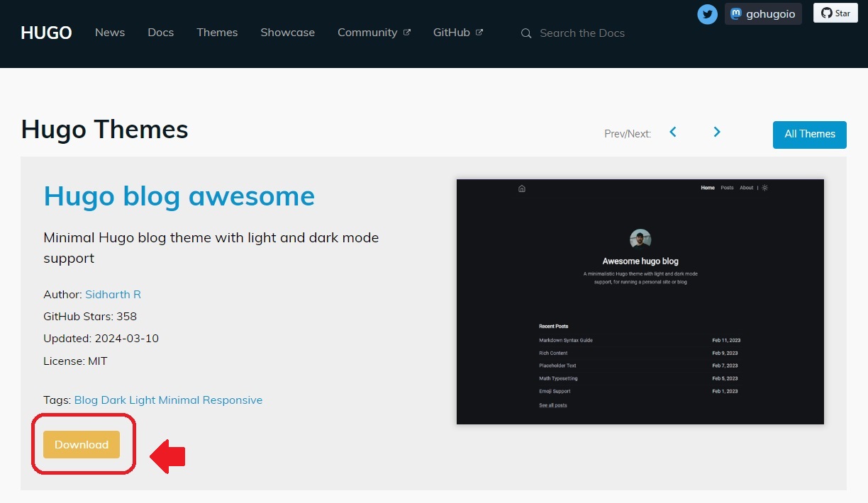The width and height of the screenshot is (868, 503).
Task: Click the License: MIT text
Action: (x=75, y=361)
